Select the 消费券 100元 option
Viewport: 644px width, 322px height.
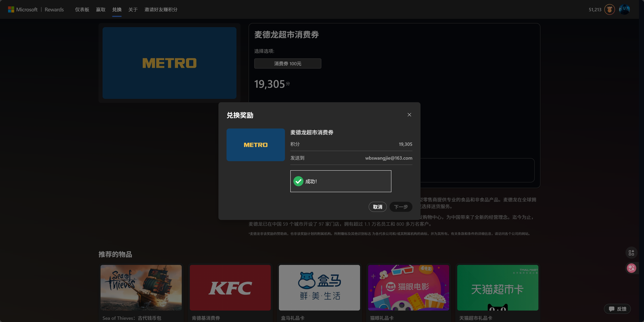pos(287,63)
